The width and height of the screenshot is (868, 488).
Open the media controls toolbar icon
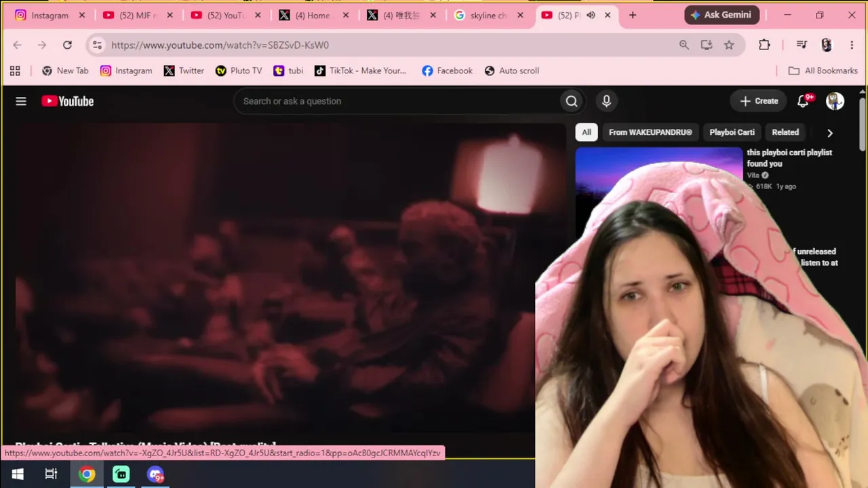pos(802,45)
